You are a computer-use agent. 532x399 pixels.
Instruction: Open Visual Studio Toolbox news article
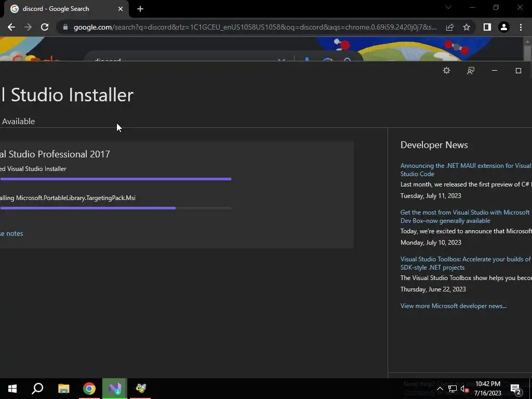tap(465, 263)
